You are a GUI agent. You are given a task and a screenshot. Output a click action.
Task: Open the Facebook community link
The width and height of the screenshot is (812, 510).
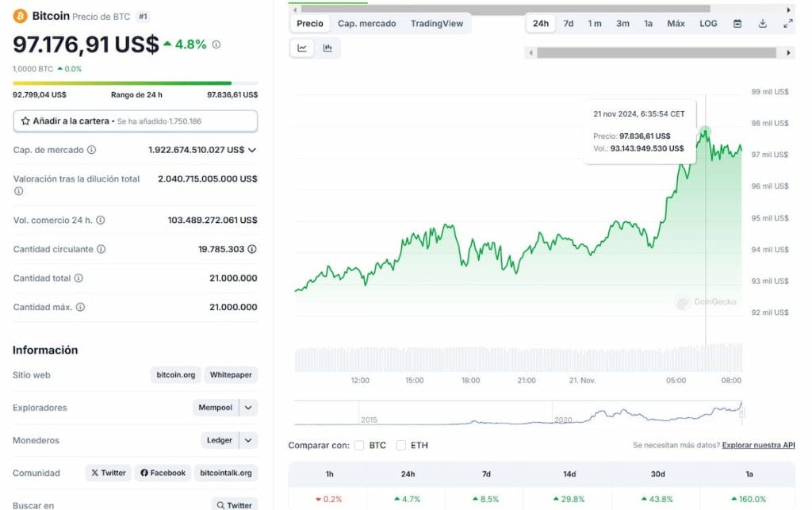163,473
